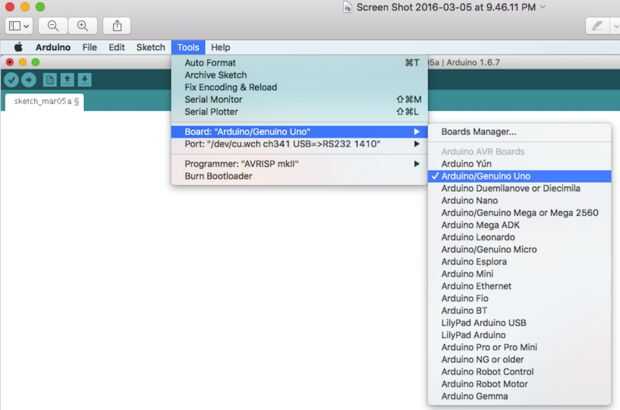Select the Arduino Fio board
Screen dimensions: 620x410
(520, 299)
